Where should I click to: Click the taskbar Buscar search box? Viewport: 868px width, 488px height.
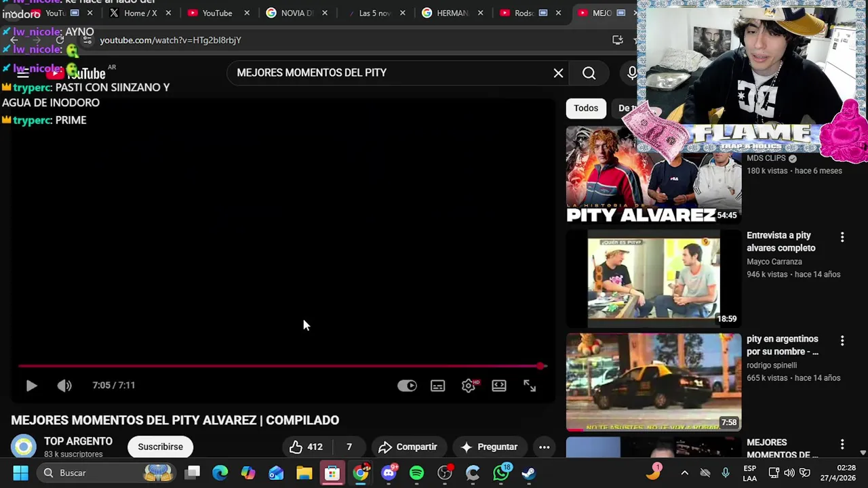coord(106,473)
